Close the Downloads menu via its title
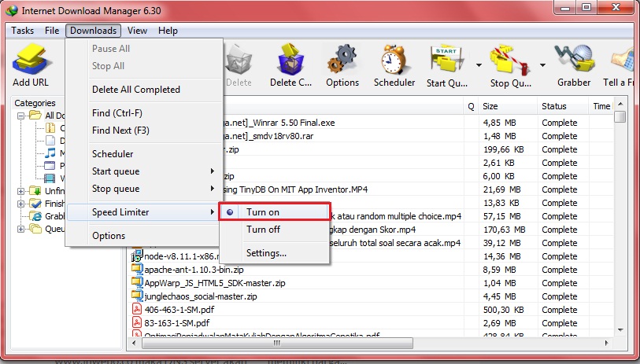Image resolution: width=640 pixels, height=364 pixels. click(93, 31)
